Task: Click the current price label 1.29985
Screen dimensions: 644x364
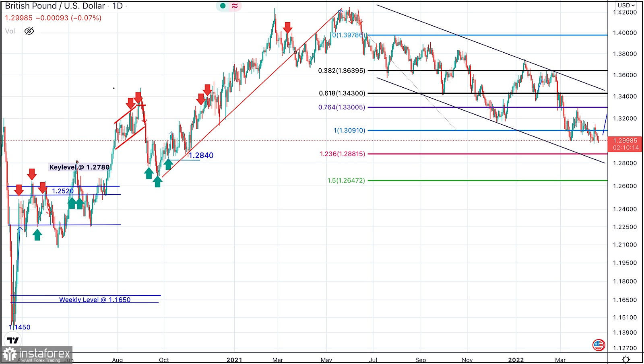Action: tap(625, 140)
